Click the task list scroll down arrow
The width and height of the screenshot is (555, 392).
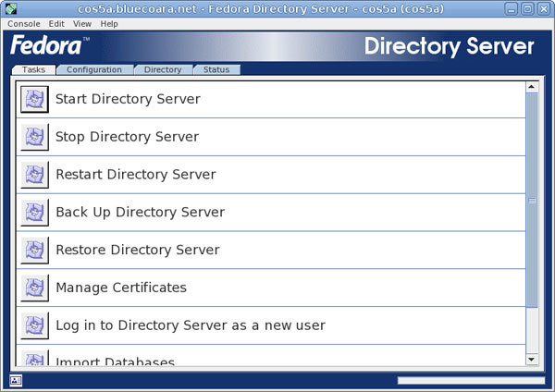point(532,360)
